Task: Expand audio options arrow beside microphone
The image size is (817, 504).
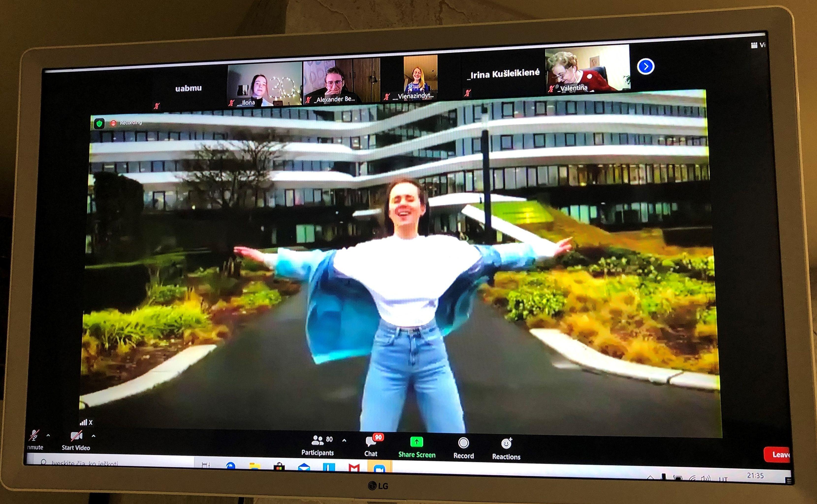Action: tap(48, 435)
